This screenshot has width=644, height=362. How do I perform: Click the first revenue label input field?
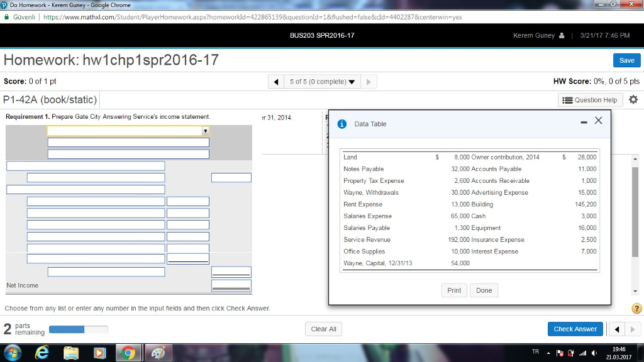point(96,178)
